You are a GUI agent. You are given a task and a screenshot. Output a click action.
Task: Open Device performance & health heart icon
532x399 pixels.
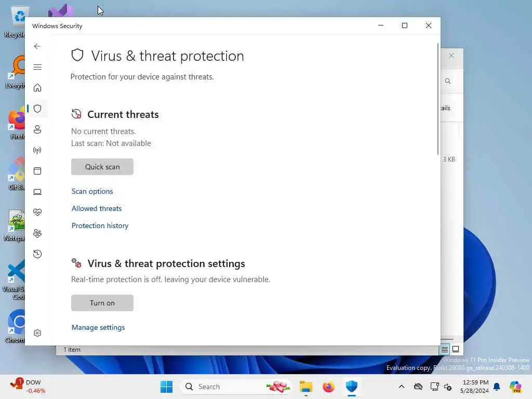(37, 212)
